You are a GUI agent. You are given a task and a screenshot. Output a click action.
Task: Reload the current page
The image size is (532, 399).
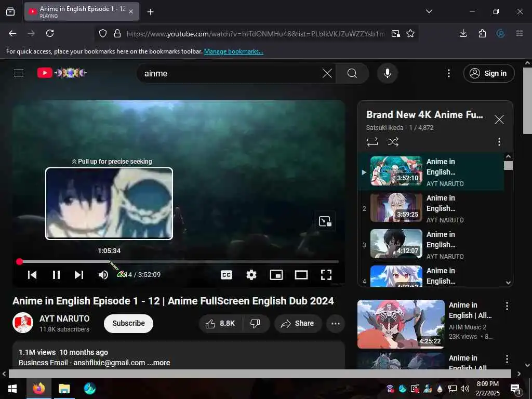[50, 33]
